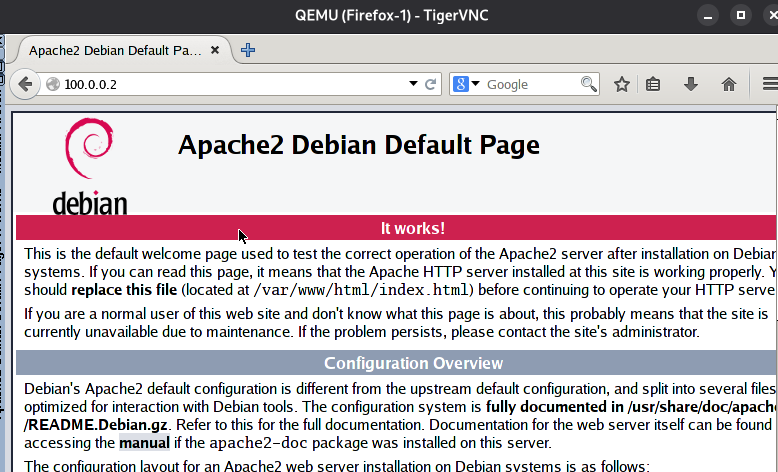This screenshot has width=778, height=472.
Task: Go to Firefox home page icon
Action: [x=728, y=84]
